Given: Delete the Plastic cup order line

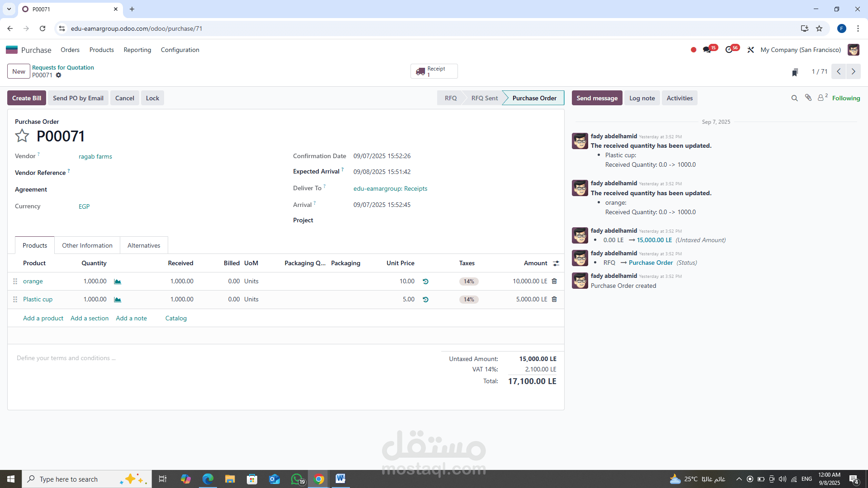Looking at the screenshot, I should [x=554, y=299].
